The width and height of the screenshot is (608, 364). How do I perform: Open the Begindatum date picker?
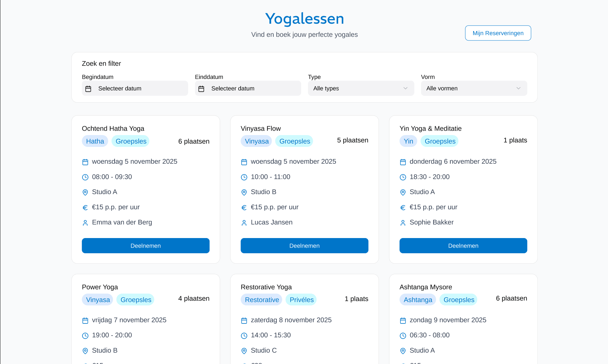pos(135,88)
